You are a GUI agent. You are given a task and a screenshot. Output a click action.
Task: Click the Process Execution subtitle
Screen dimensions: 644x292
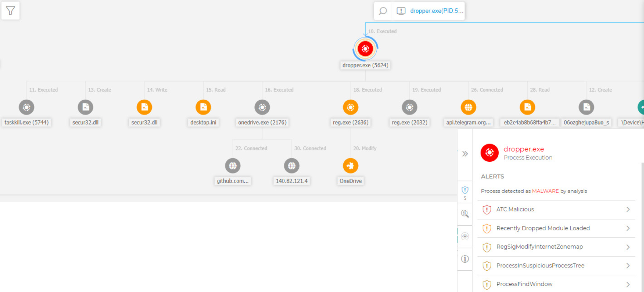pos(528,158)
